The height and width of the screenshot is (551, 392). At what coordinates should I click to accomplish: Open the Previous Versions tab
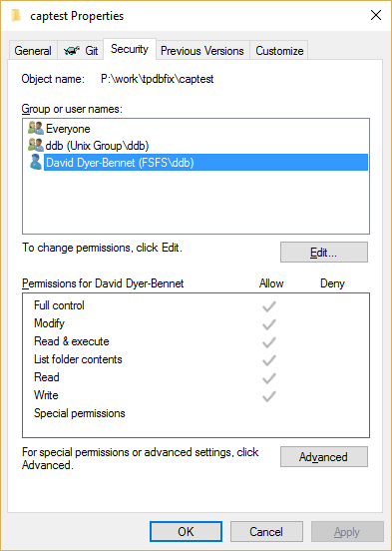click(202, 51)
